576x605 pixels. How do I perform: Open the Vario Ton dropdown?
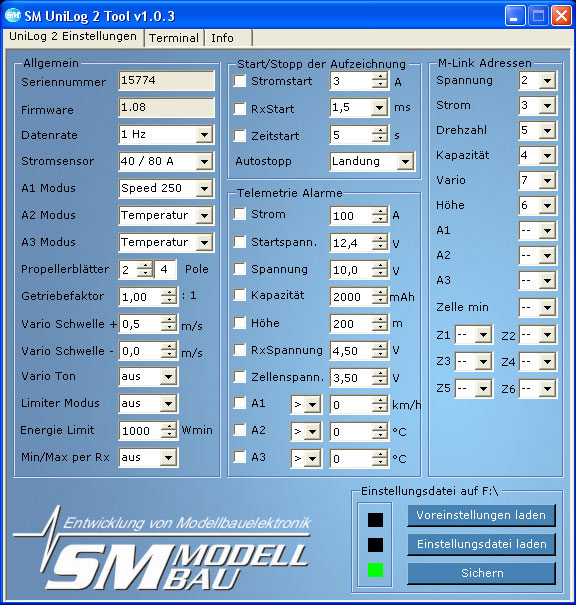pos(169,377)
